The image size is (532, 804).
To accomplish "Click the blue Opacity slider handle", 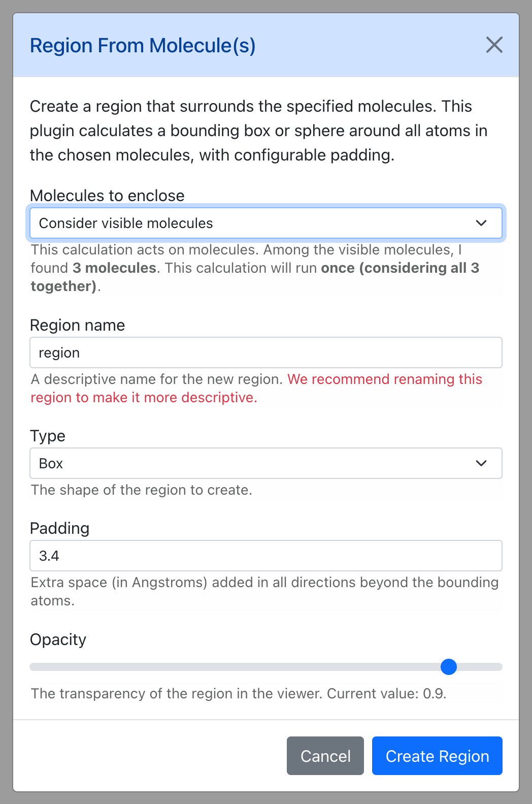I will click(449, 666).
